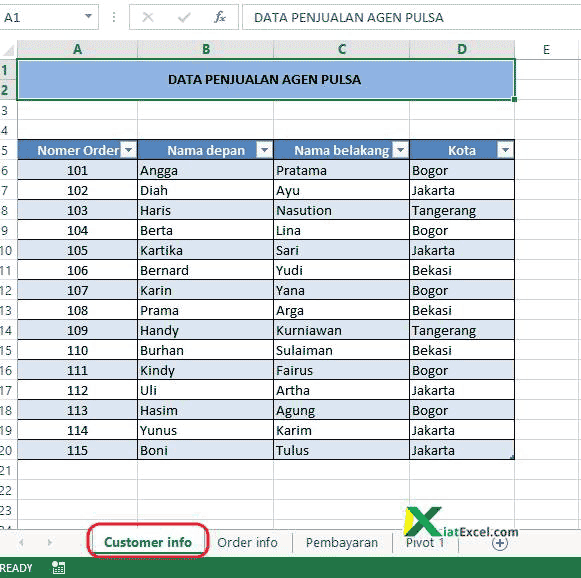Viewport: 581px width, 578px height.
Task: Click inside the formula bar text field
Action: click(411, 17)
